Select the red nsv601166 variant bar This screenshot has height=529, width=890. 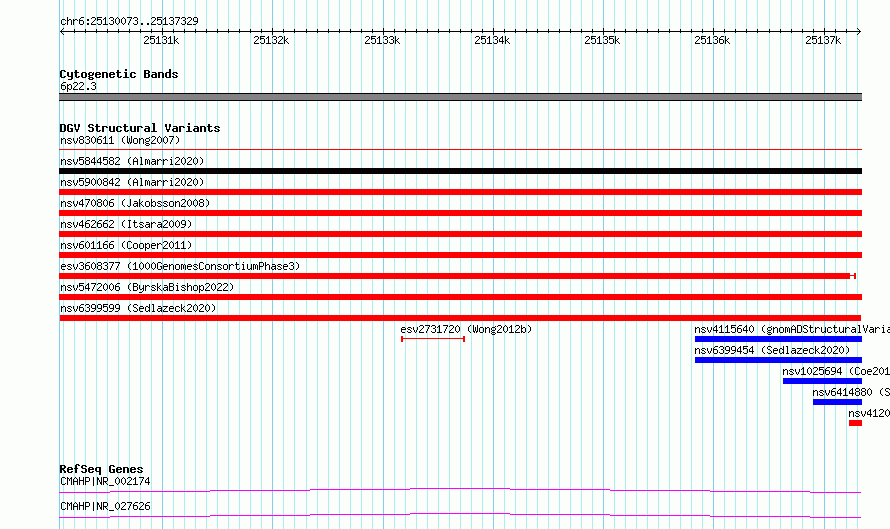point(460,255)
